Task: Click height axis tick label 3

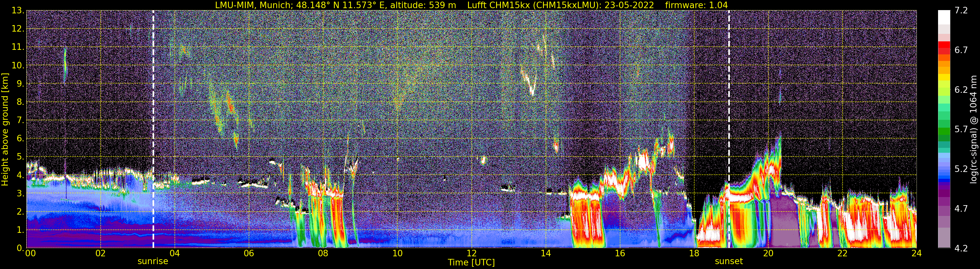Action: (20, 193)
